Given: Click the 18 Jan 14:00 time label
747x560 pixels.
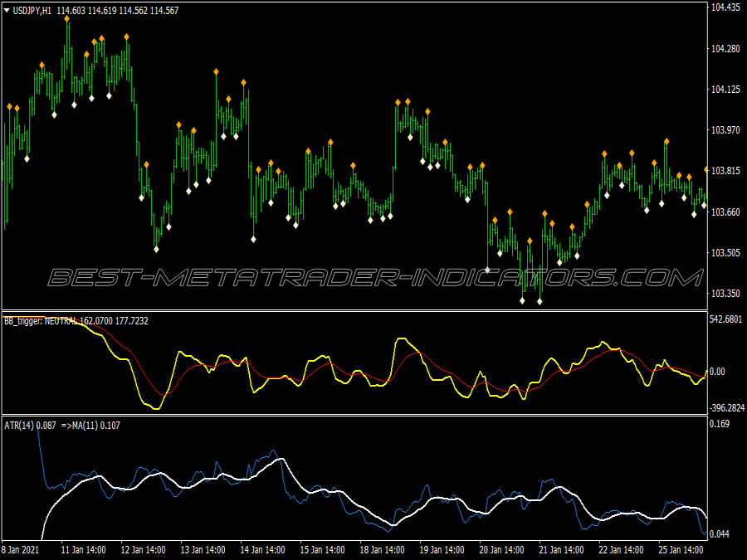Looking at the screenshot, I should click(x=382, y=550).
